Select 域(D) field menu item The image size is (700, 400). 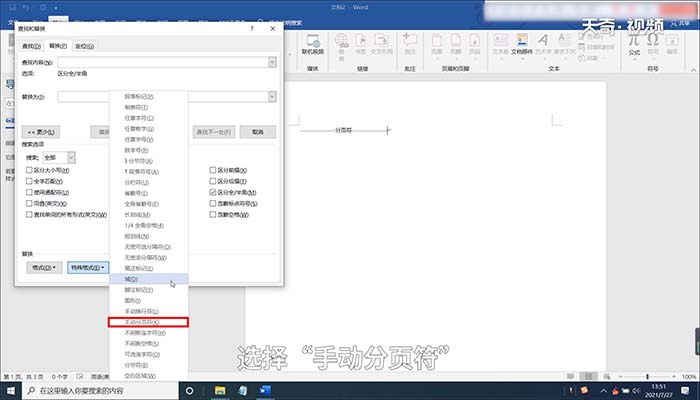(149, 279)
